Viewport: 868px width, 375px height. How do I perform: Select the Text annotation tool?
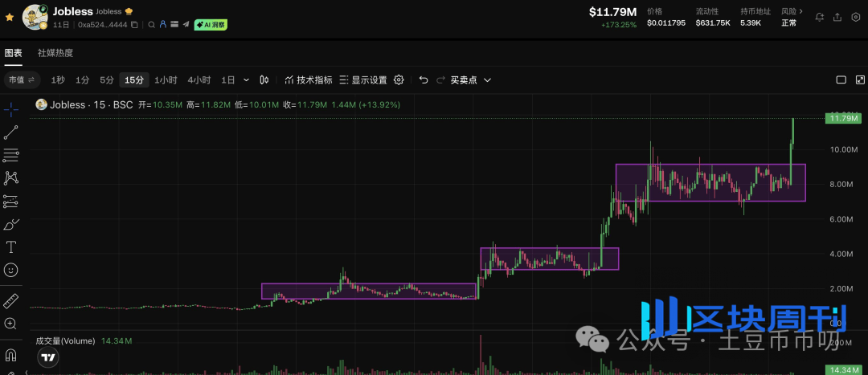tap(11, 247)
